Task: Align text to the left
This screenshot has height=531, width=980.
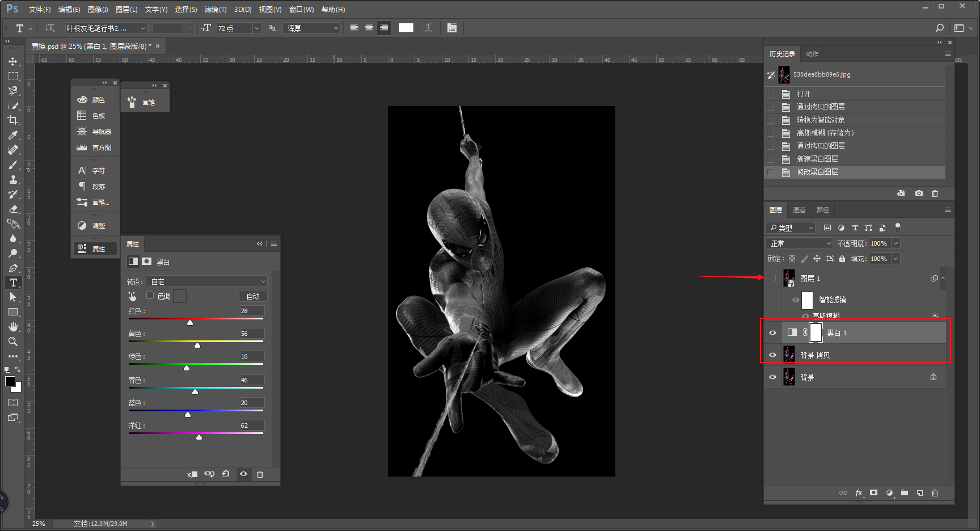Action: coord(354,28)
